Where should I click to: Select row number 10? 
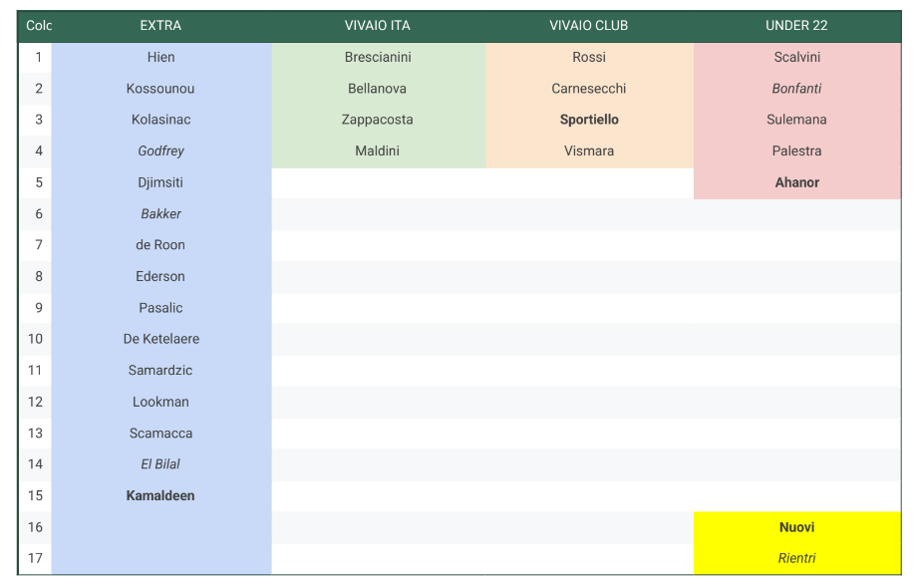click(x=35, y=339)
